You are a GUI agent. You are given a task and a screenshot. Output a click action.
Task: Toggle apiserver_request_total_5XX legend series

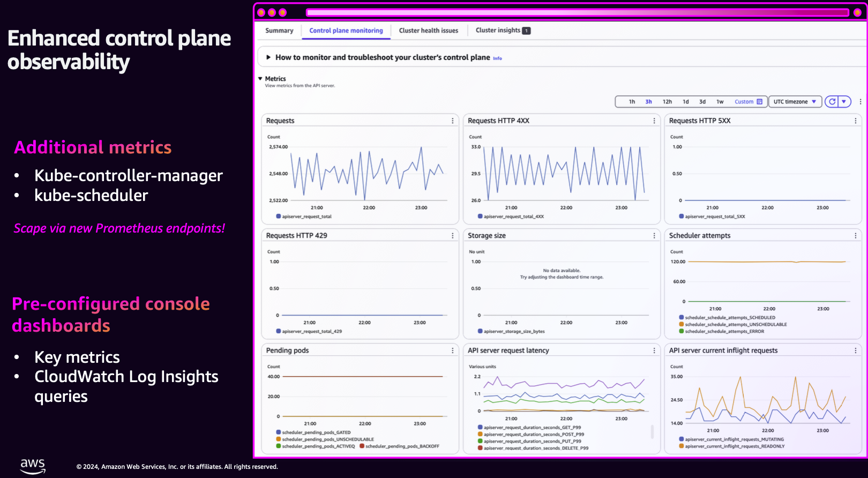(x=712, y=216)
